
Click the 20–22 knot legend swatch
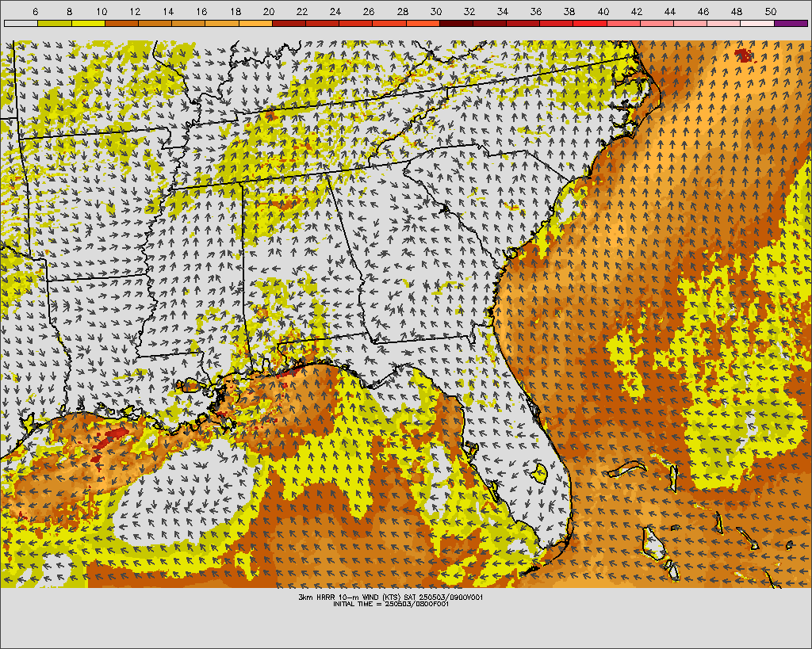point(289,23)
